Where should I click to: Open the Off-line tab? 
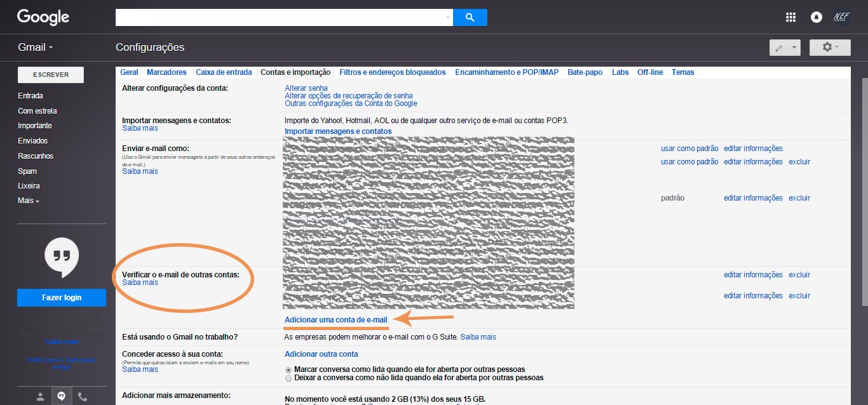coord(650,72)
